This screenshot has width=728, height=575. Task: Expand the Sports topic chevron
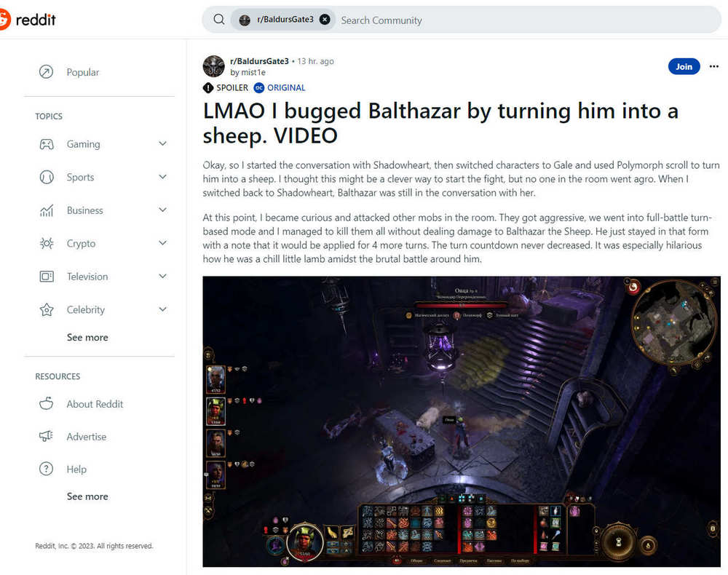[162, 177]
